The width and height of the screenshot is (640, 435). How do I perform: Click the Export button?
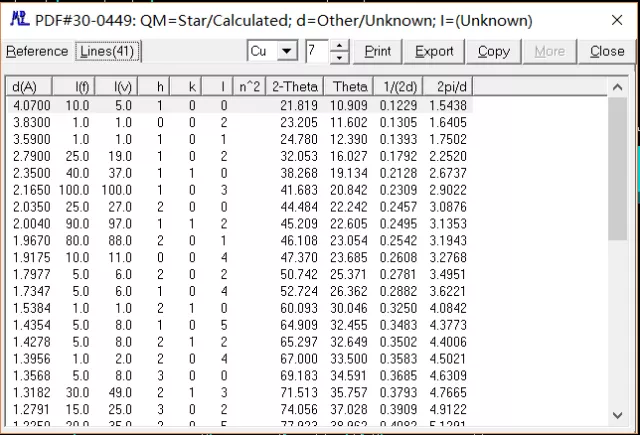434,51
